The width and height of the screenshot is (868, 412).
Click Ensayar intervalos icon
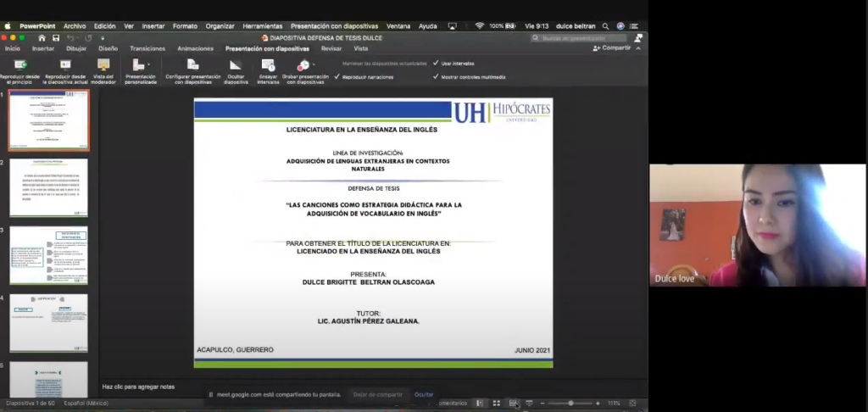tap(268, 65)
